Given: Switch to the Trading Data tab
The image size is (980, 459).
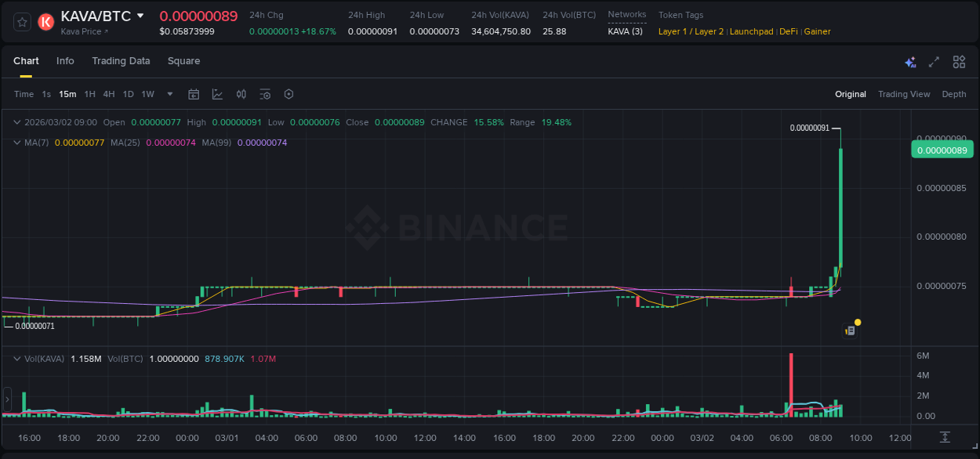Looking at the screenshot, I should point(121,60).
